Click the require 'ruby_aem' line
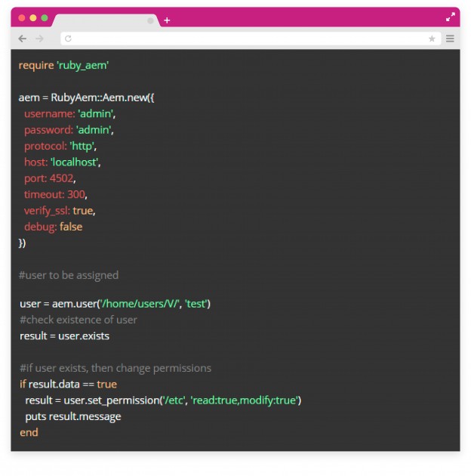Image resolution: width=471 pixels, height=476 pixels. coord(64,66)
